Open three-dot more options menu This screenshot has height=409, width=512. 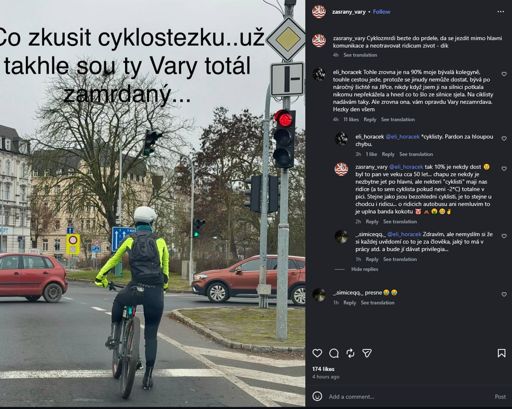coord(501,12)
